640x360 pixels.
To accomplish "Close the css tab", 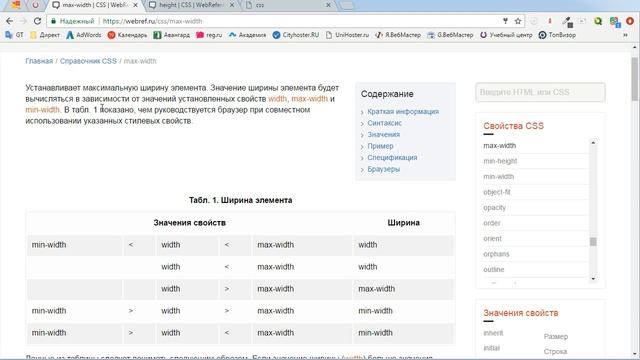I will tap(328, 5).
